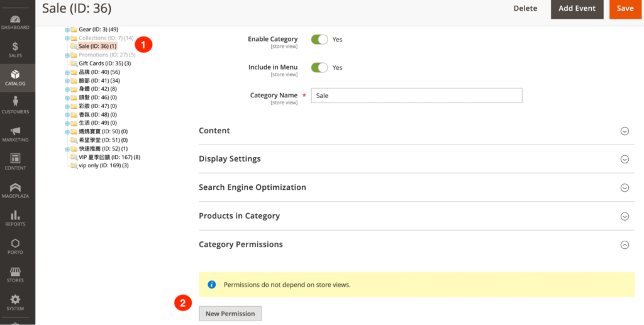Select 媽媽寶寶 (ID: 50) category in tree

tap(103, 132)
